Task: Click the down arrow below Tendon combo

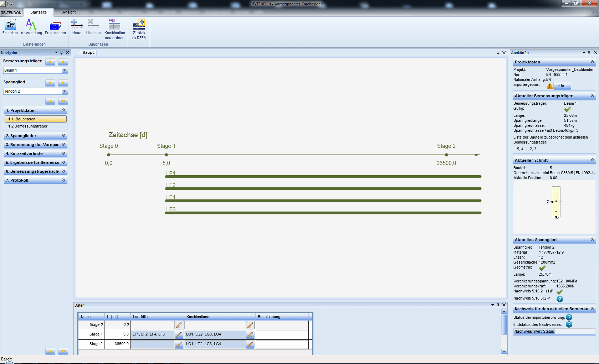Action: pos(63,102)
